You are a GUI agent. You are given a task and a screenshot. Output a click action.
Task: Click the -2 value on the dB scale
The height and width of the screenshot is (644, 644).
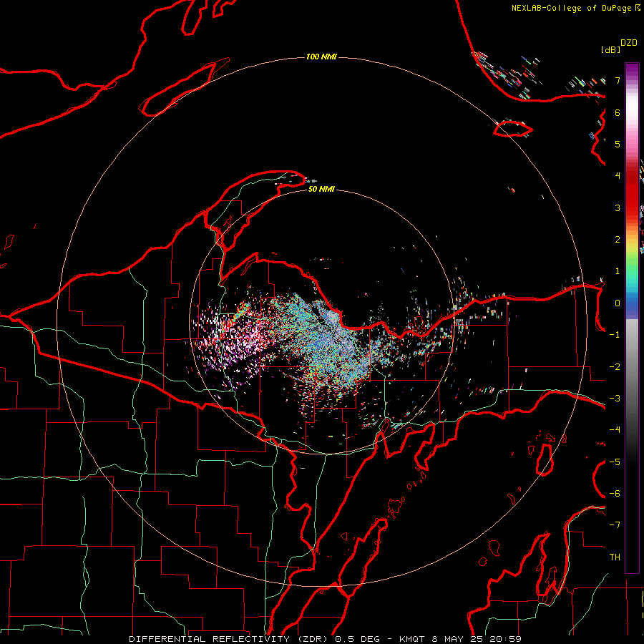click(x=615, y=367)
